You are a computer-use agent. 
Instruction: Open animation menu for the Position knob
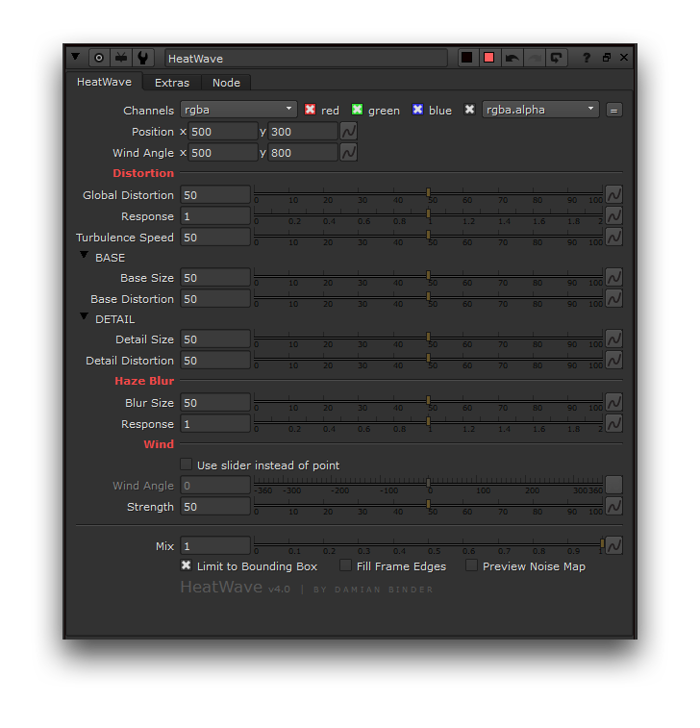349,132
